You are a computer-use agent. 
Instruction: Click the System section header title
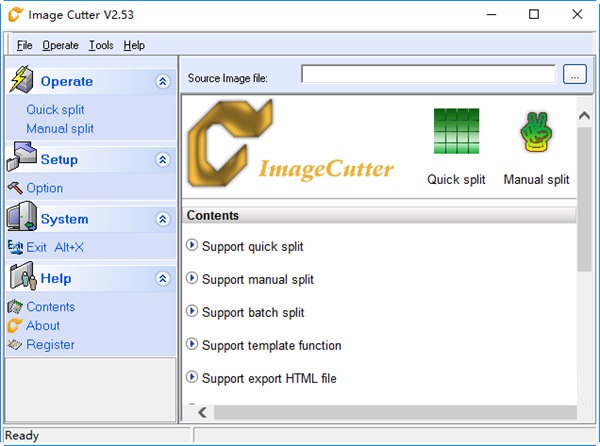(64, 219)
